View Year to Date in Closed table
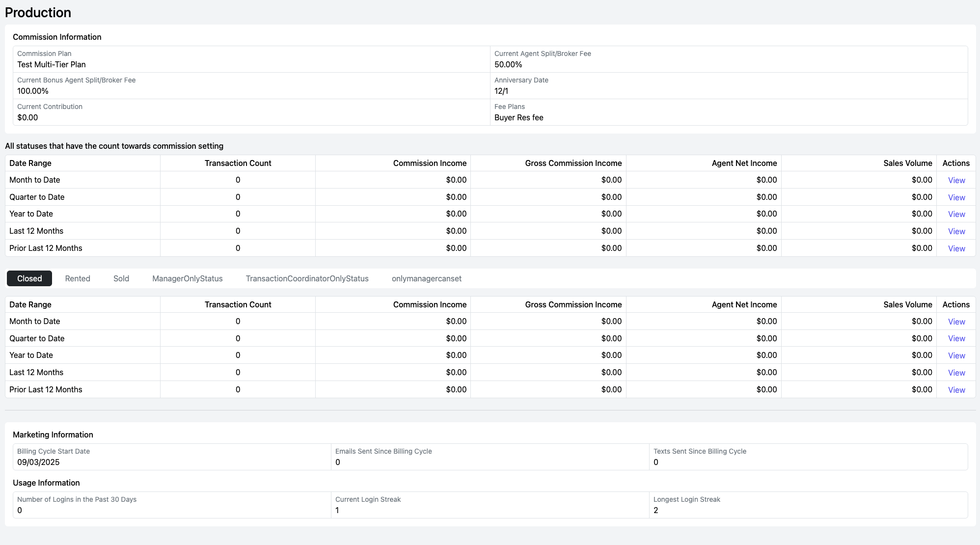 point(956,355)
